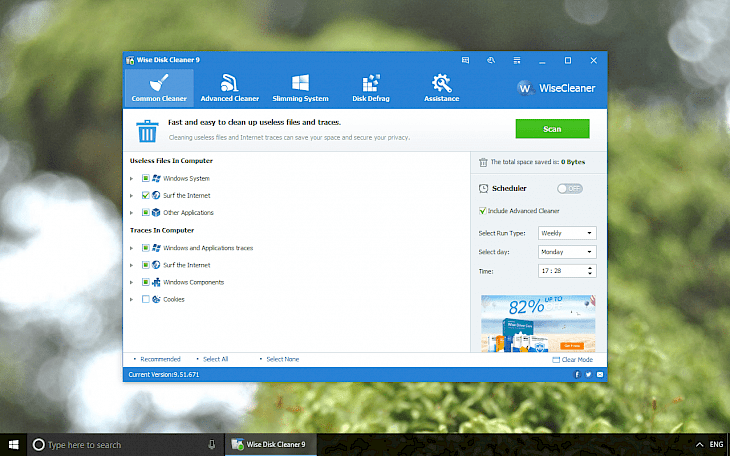Toggle the Windows Components checkbox
The width and height of the screenshot is (730, 456).
pyautogui.click(x=145, y=282)
